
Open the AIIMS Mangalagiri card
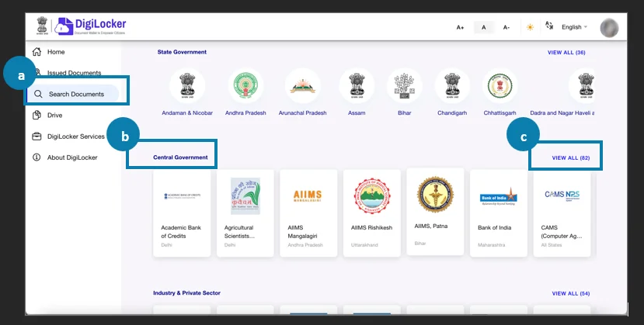pos(308,213)
